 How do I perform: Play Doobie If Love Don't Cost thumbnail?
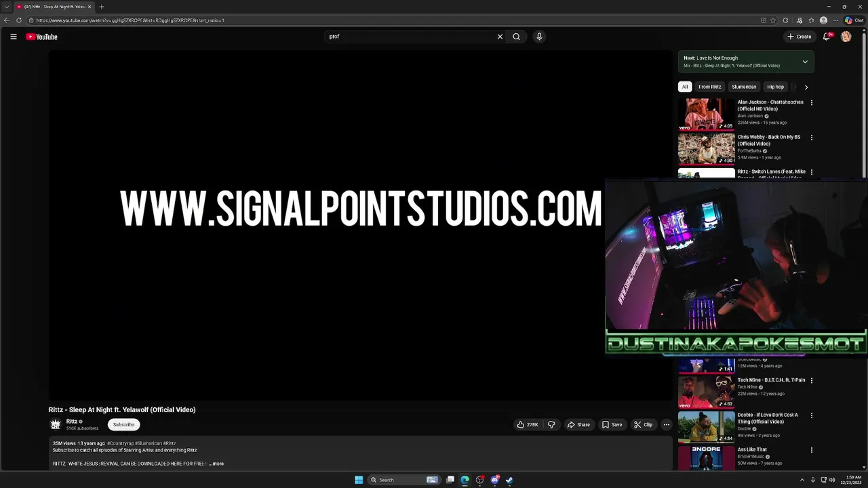point(706,426)
